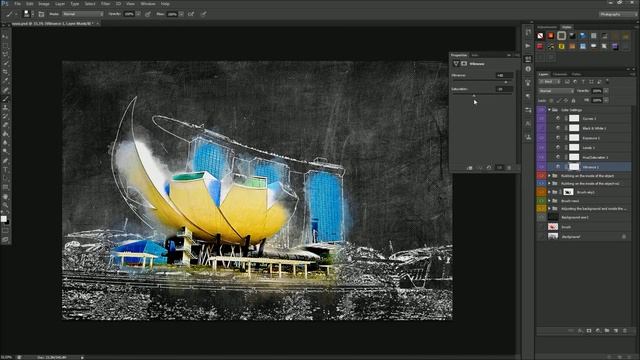Create new adjustment layer icon in Layers panel
The image size is (640, 360).
[x=598, y=331]
